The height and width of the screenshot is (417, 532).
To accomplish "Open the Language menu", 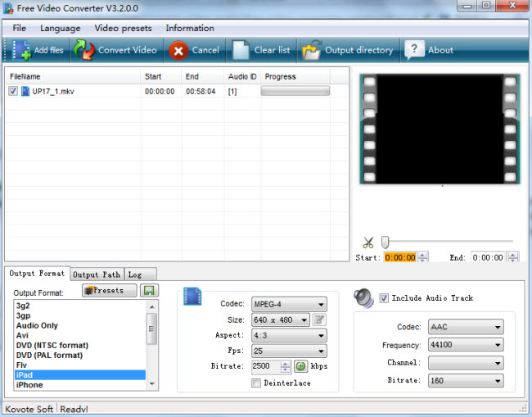I will coord(61,28).
